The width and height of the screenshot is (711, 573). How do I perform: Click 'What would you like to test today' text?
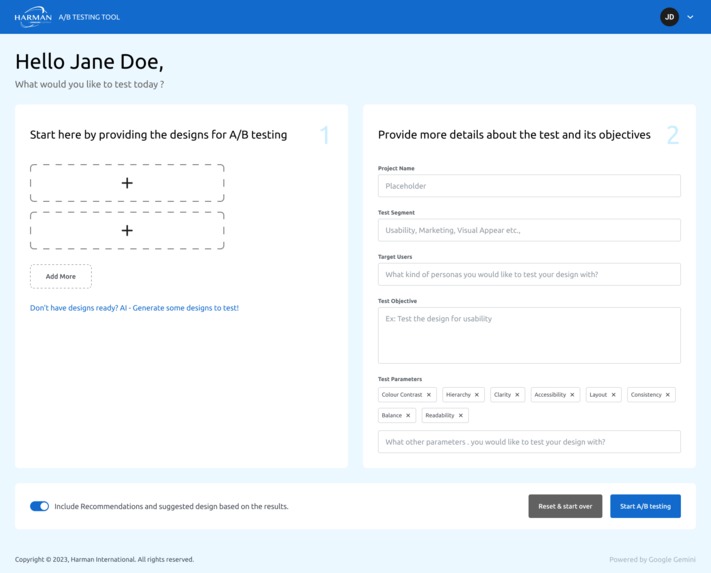pyautogui.click(x=89, y=84)
